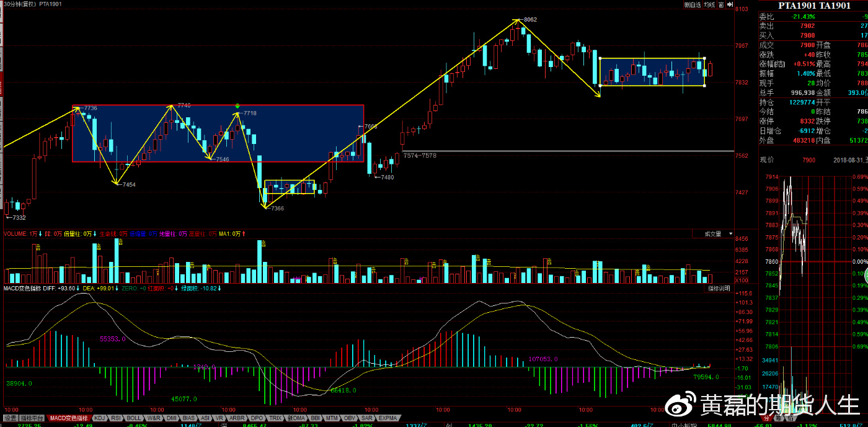Click the bottom-right handle of the yellow rectangle
868x427 pixels.
[705, 86]
